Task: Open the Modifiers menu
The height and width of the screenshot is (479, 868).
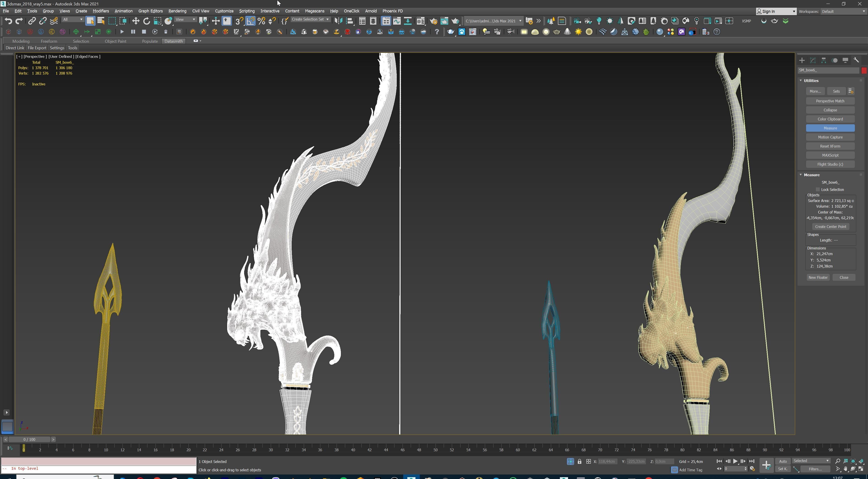Action: pos(101,11)
